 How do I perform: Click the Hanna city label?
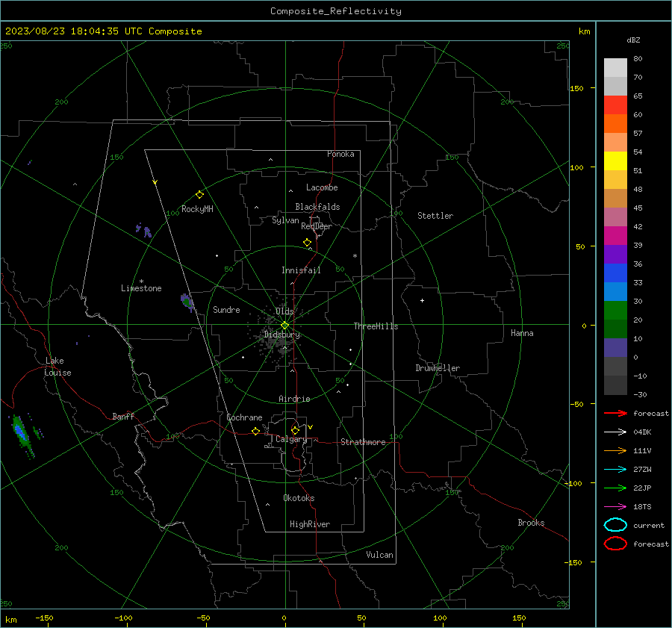pyautogui.click(x=522, y=333)
